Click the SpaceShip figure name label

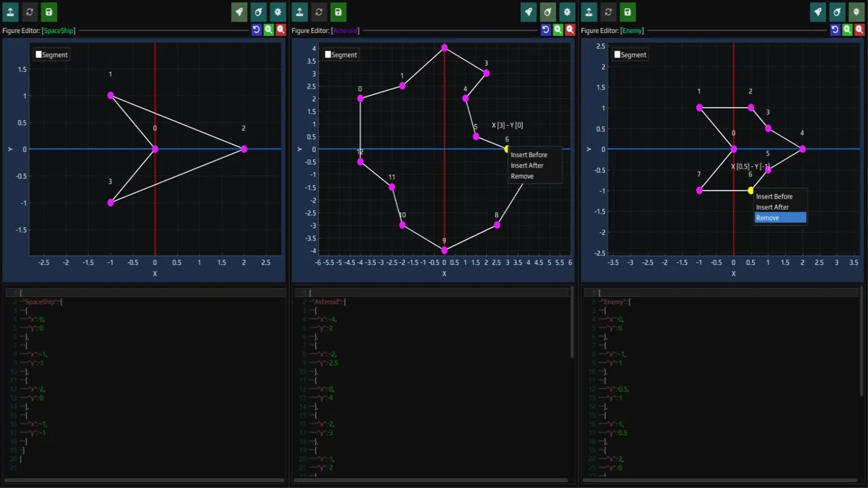coord(58,30)
